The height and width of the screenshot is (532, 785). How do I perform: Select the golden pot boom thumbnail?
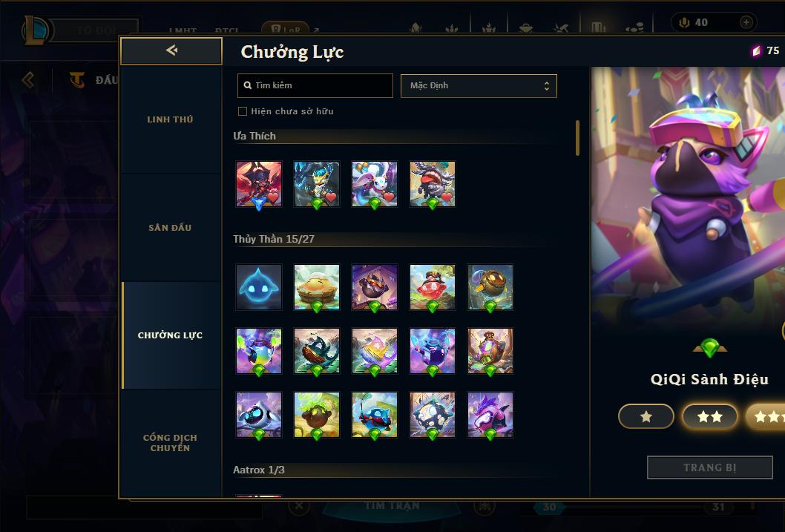coord(490,287)
